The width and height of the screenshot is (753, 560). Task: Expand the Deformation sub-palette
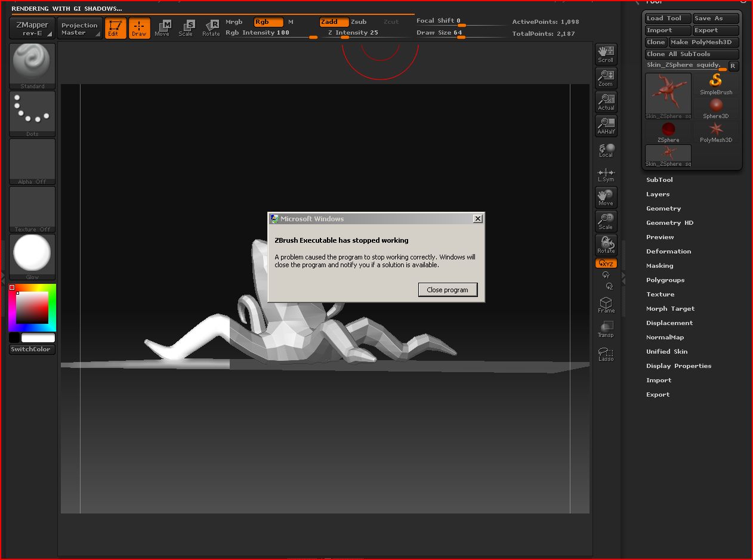click(668, 251)
